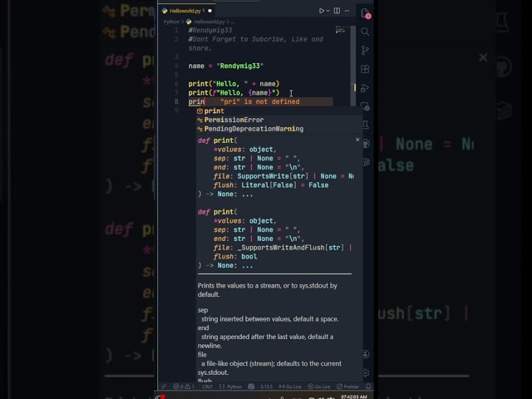Open the Run and Debug view
Screen dimensions: 532x399
(365, 88)
